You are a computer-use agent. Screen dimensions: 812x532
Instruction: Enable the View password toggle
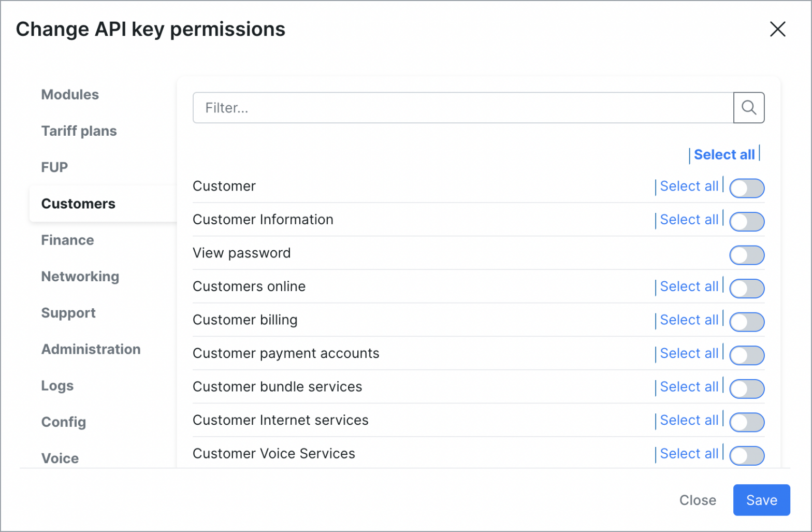[747, 255]
